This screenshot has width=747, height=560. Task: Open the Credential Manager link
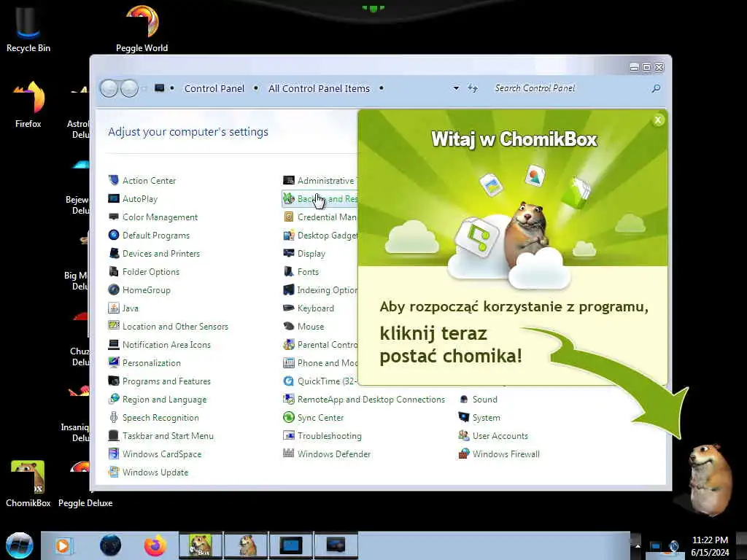click(x=328, y=217)
